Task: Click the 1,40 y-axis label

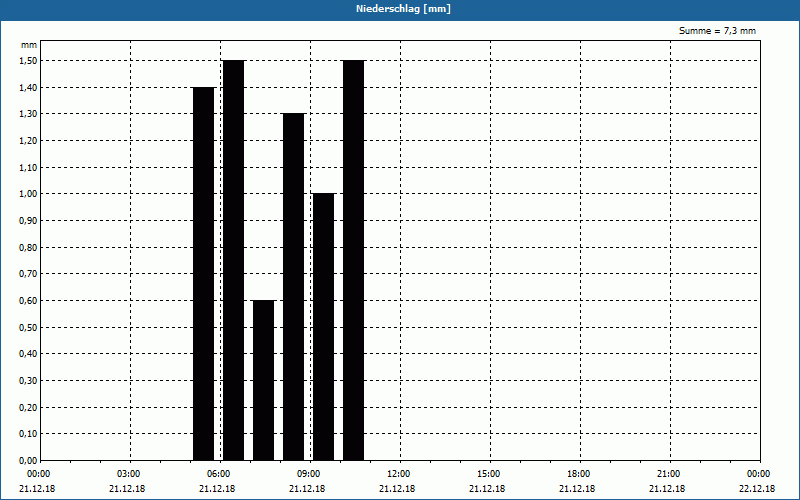Action: pos(28,88)
